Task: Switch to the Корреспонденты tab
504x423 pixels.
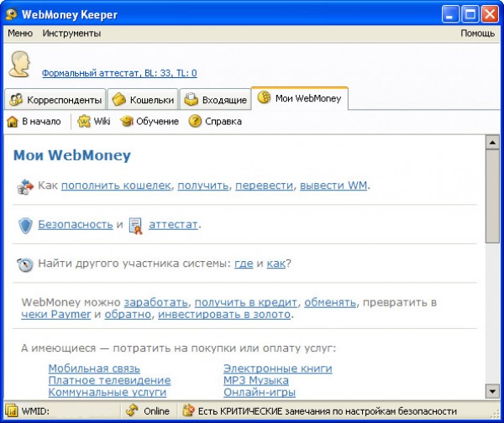Action: pyautogui.click(x=55, y=100)
